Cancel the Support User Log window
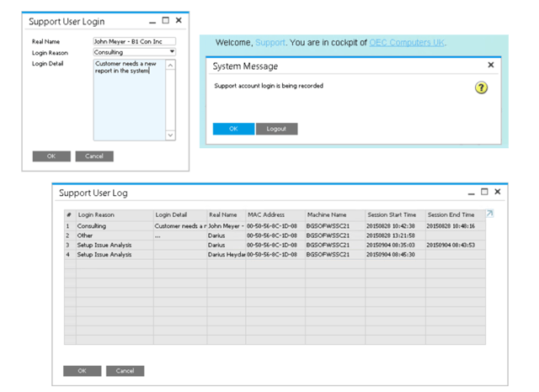 coord(125,371)
